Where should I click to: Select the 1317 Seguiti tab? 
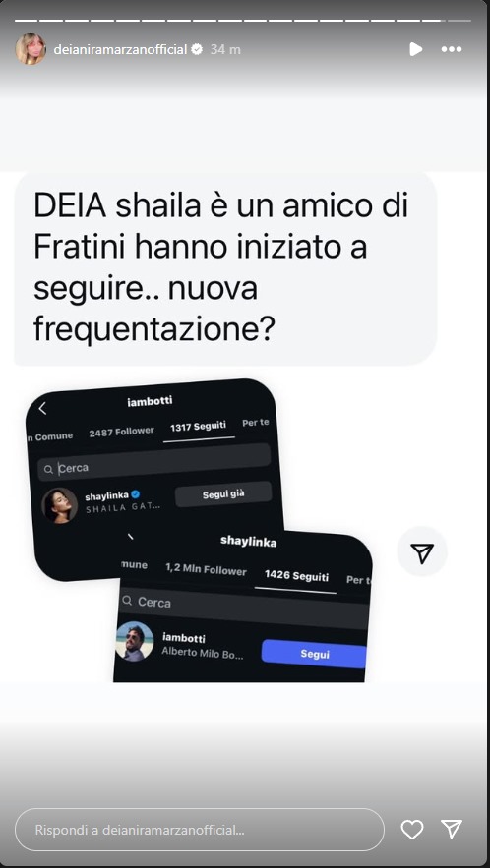[x=199, y=427]
